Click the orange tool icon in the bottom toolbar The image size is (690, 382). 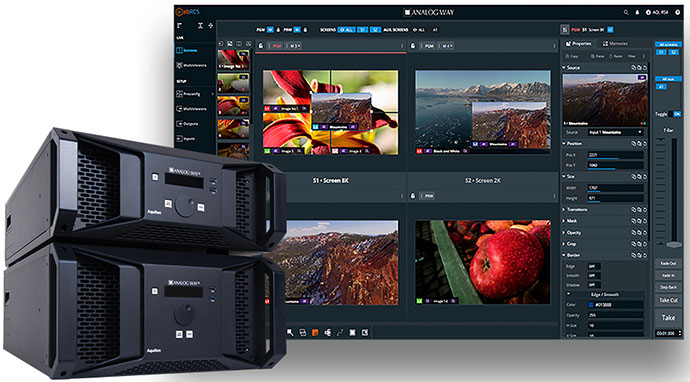pos(315,333)
